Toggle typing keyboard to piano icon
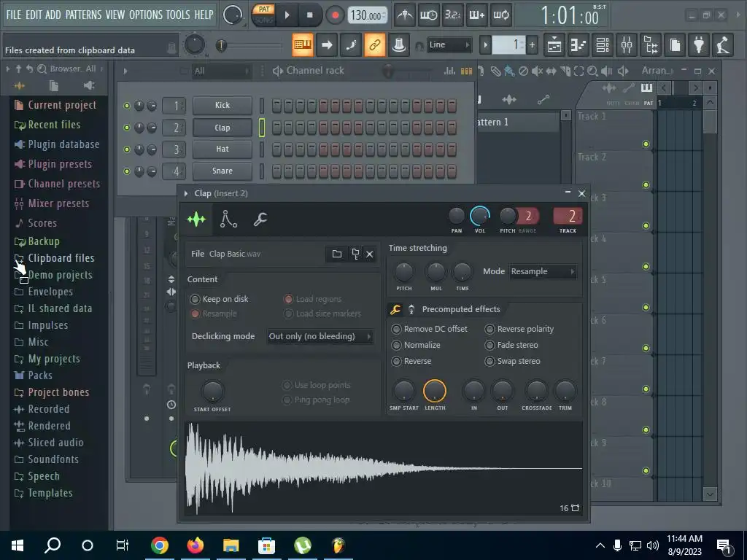Screen dimensions: 747x560 [303, 44]
